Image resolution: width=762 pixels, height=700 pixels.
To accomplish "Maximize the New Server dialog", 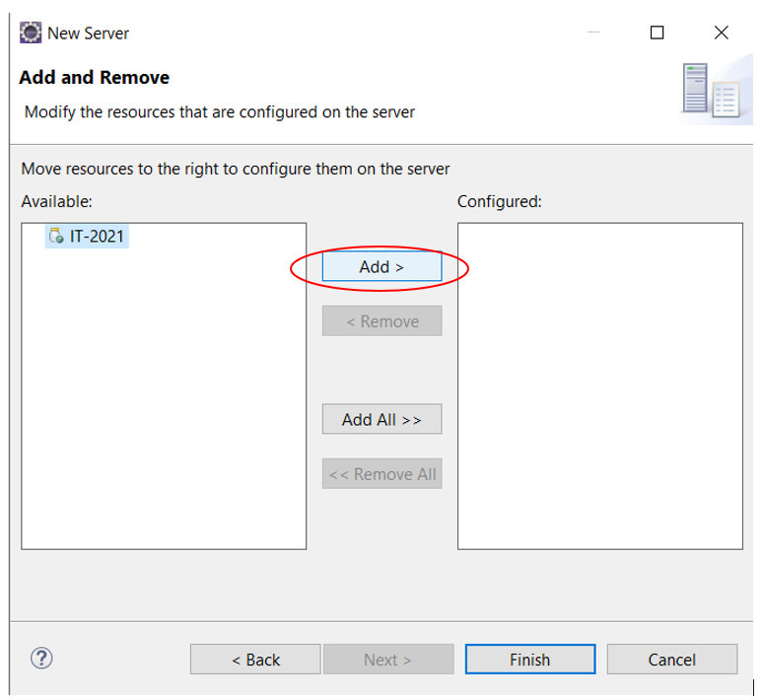I will (x=658, y=33).
